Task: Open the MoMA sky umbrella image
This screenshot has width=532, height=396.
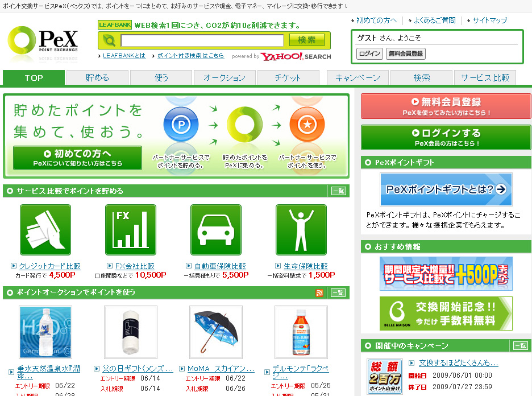Action: (x=216, y=332)
